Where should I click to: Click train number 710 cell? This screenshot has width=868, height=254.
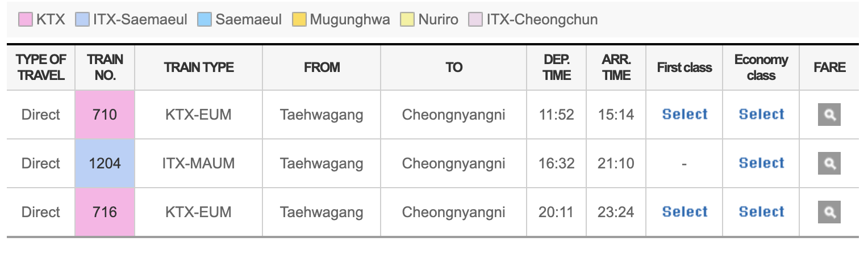tap(105, 115)
